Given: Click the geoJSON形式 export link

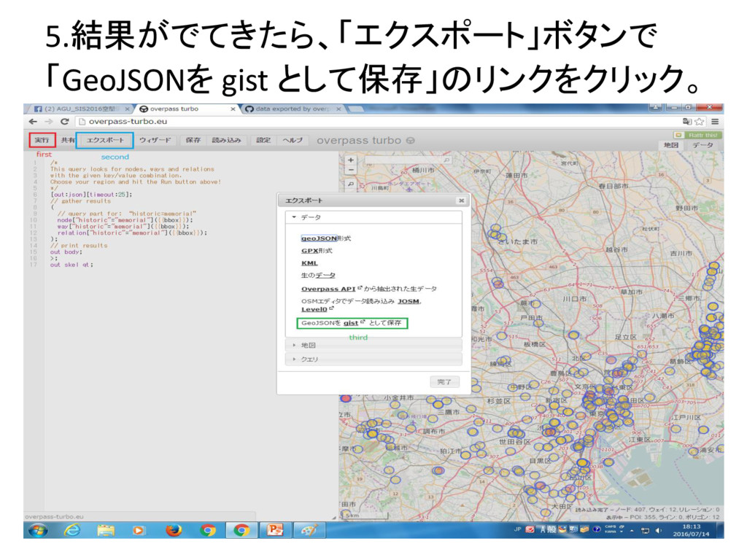Looking at the screenshot, I should [320, 238].
